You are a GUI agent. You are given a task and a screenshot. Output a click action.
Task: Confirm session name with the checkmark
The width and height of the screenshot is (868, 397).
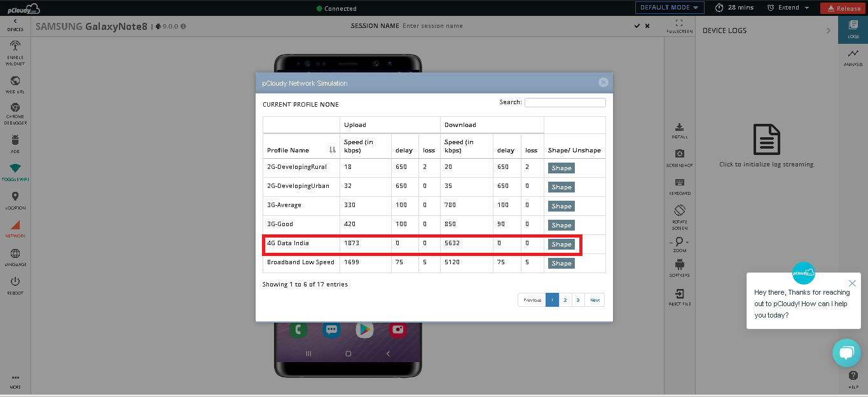637,26
